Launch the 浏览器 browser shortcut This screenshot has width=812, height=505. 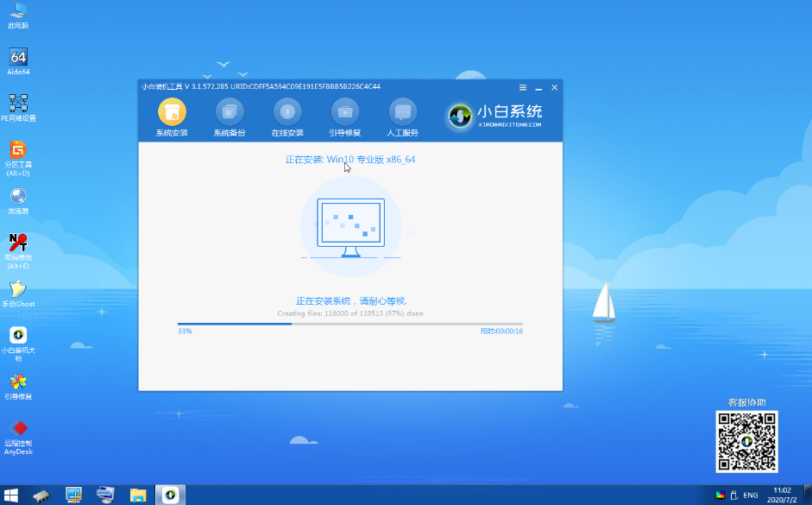pos(18,199)
